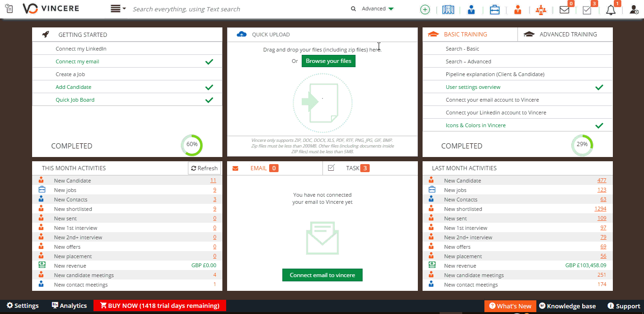Click Connect my LinkedIn
This screenshot has width=644, height=314.
coord(81,49)
